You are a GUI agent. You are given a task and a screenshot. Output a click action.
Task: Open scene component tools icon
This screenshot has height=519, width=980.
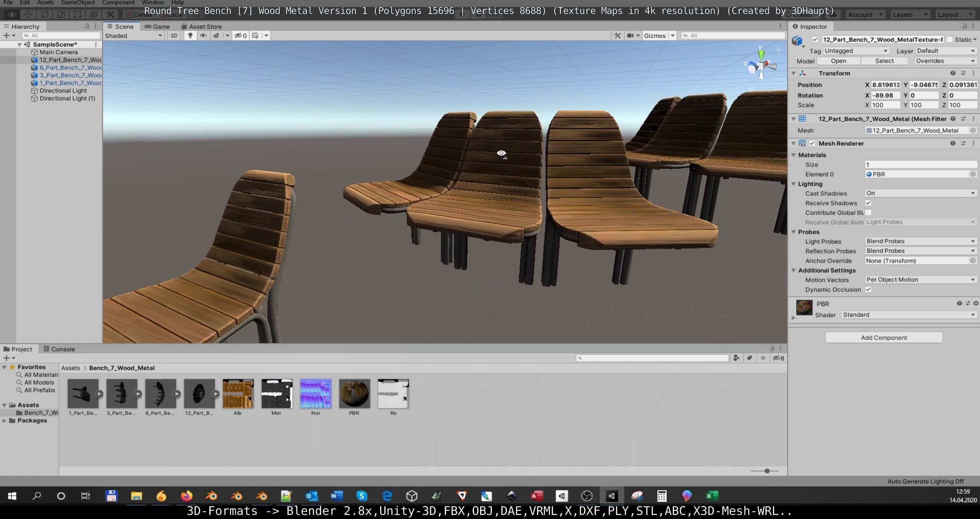[x=617, y=35]
